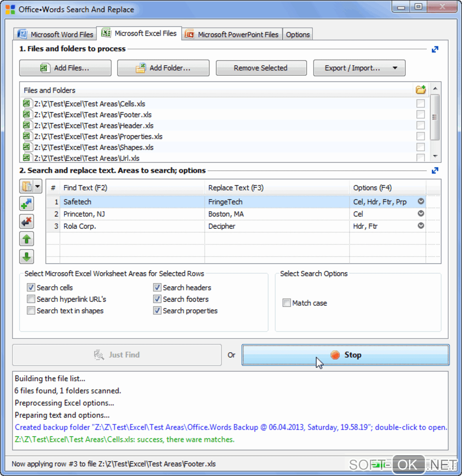The width and height of the screenshot is (462, 476).
Task: Select Replace Text cell 'Decipher'
Action: click(277, 226)
